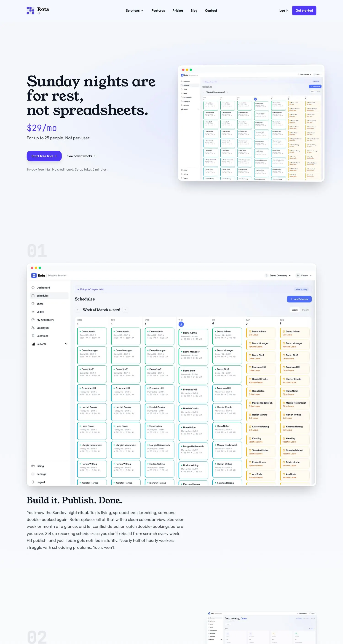Click Locations building icon in large sidebar
343x644 pixels.
(33, 336)
